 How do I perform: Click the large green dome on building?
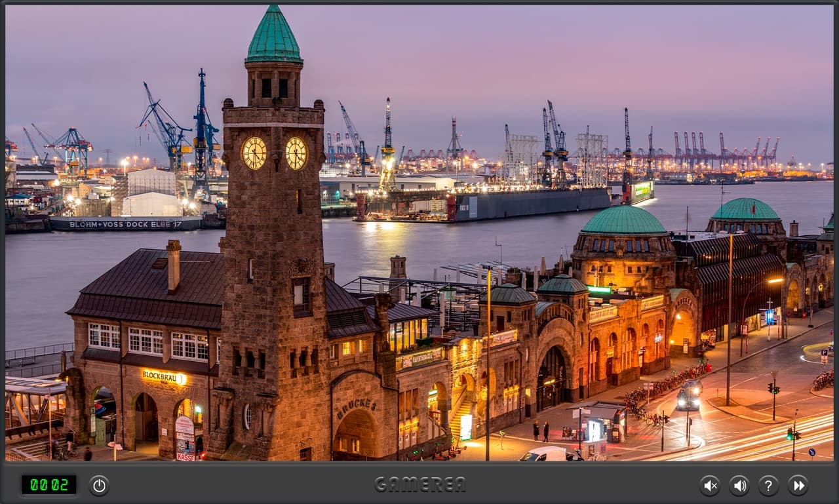623,220
